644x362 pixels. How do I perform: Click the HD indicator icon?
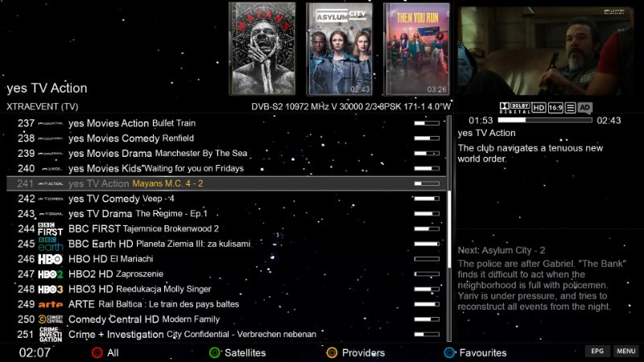539,108
